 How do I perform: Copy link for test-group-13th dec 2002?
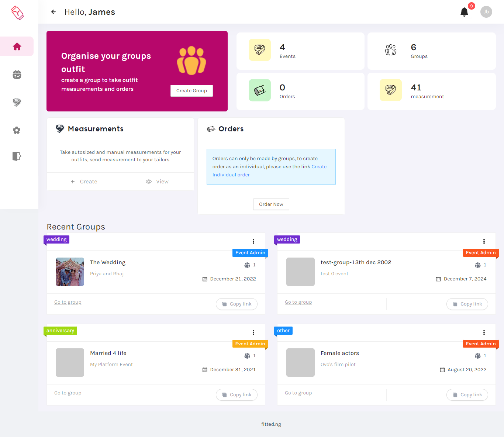click(x=467, y=304)
